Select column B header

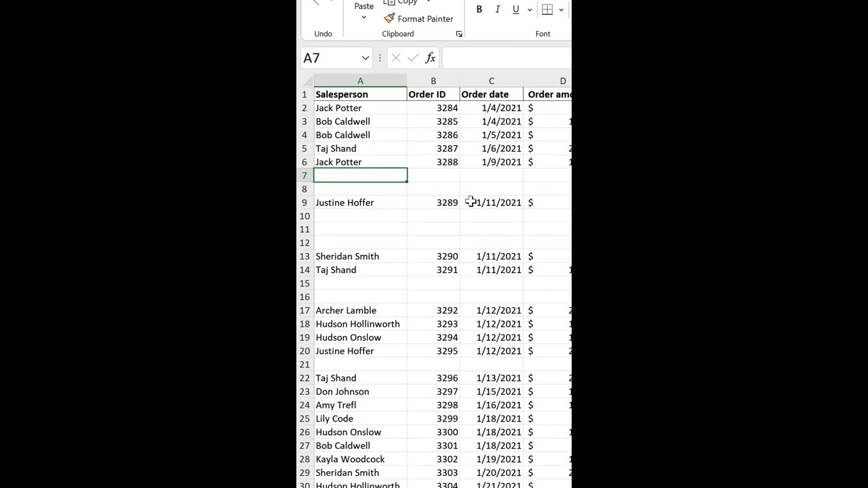click(433, 81)
